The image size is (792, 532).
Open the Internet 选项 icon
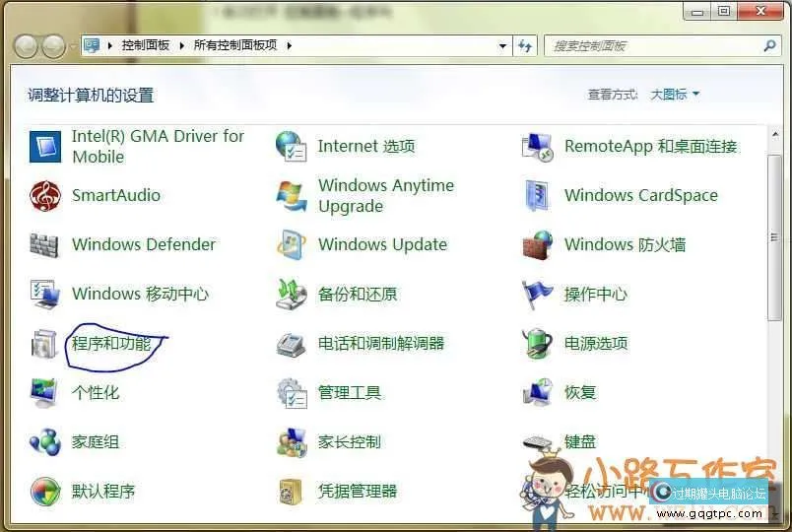[x=291, y=147]
